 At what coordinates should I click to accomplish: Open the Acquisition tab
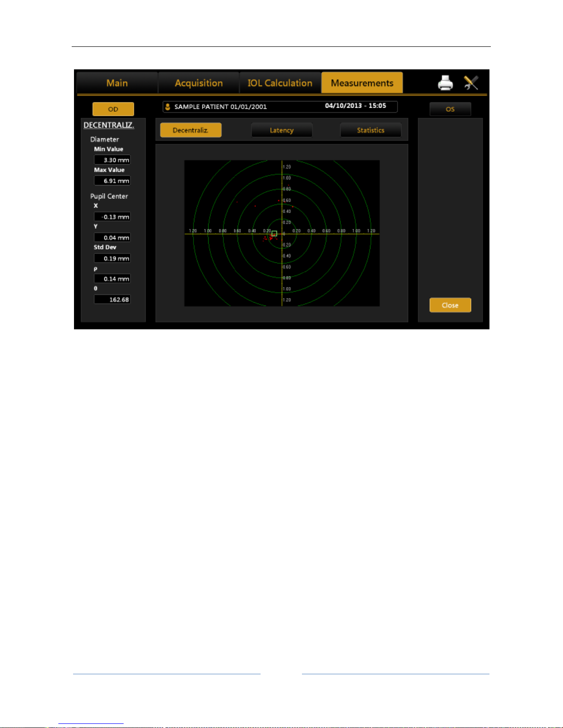click(199, 83)
